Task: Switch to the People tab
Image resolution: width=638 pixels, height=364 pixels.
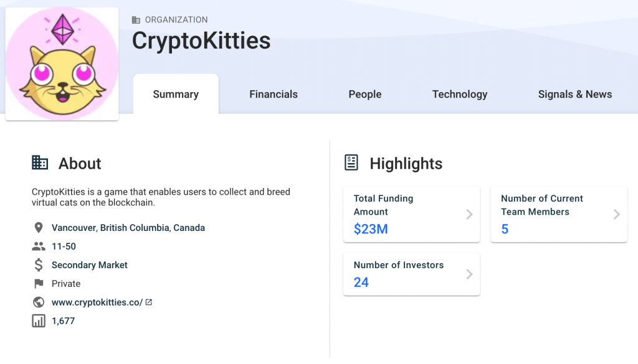Action: (365, 94)
